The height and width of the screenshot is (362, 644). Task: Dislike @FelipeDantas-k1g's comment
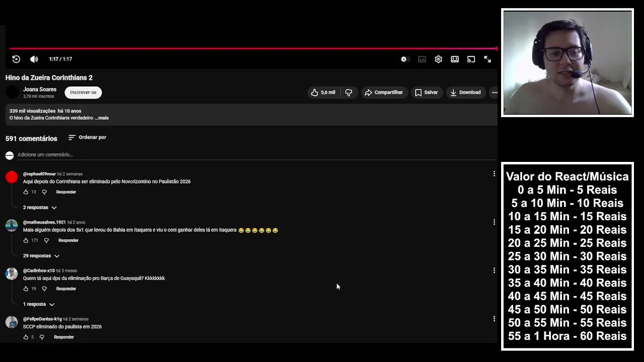click(42, 337)
